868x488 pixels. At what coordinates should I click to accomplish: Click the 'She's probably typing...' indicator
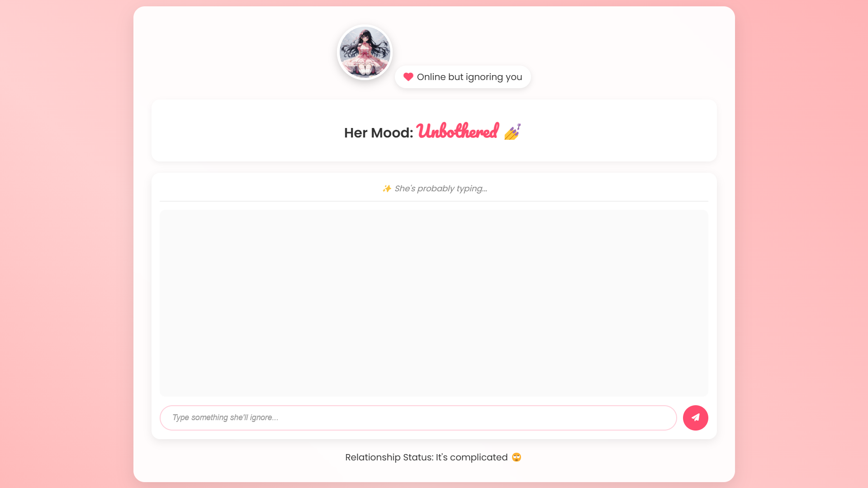point(435,189)
